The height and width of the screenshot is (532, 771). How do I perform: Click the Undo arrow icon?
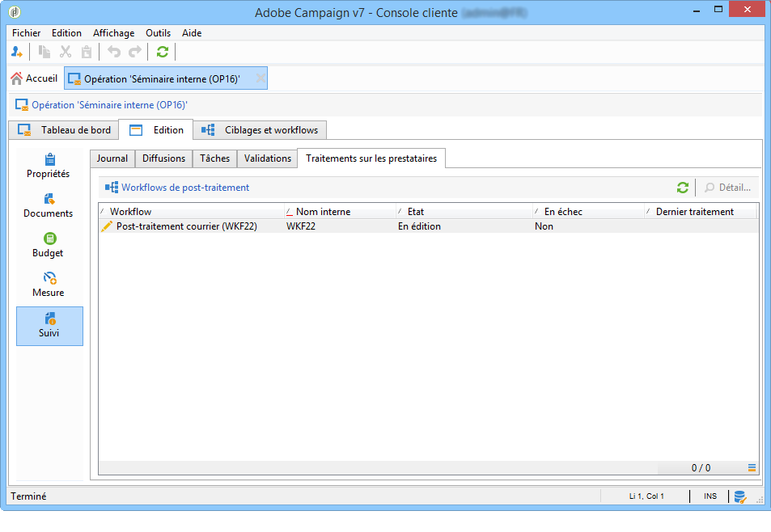click(114, 52)
